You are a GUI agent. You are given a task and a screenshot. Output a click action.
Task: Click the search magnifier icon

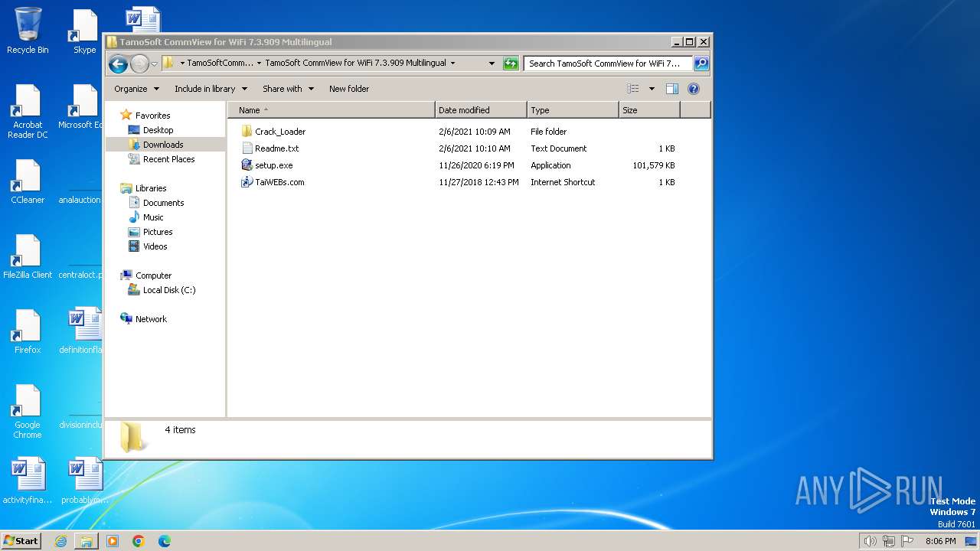pyautogui.click(x=701, y=64)
